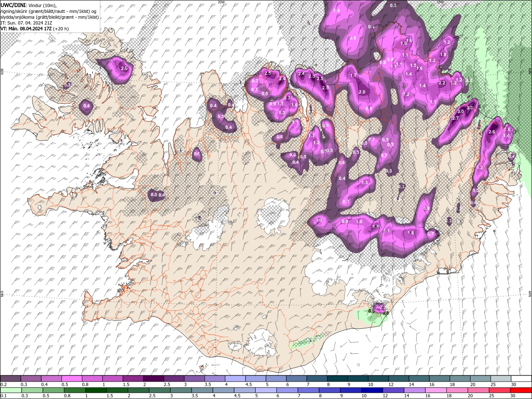The width and height of the screenshot is (532, 399).
Task: Click the 2.7 snowfall value on the map
Action: [x=456, y=118]
